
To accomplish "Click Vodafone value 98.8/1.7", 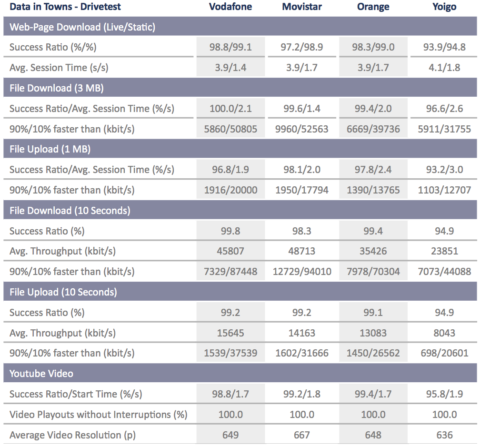I will click(230, 394).
